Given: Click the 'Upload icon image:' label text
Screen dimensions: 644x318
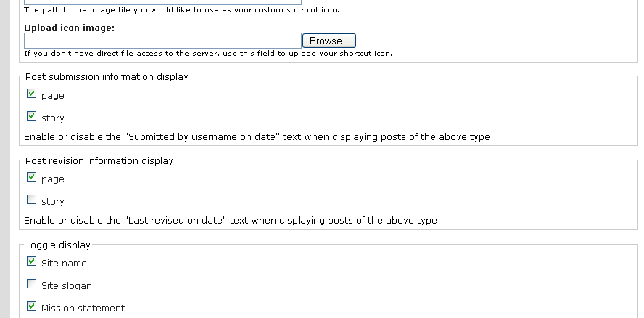Looking at the screenshot, I should click(70, 28).
